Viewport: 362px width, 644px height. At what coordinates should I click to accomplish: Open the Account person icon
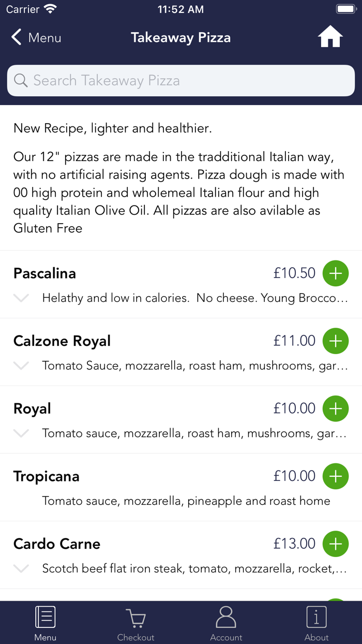tap(226, 617)
